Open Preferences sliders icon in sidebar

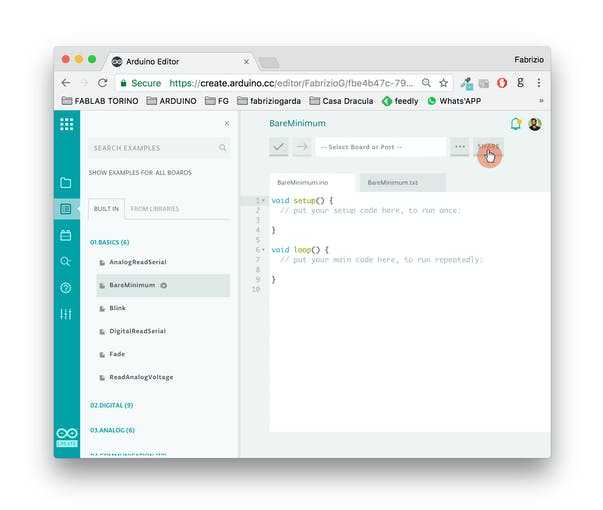(66, 314)
